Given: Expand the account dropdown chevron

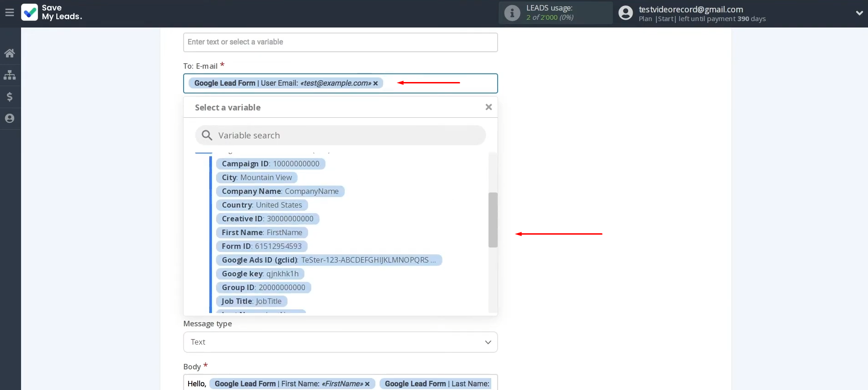Looking at the screenshot, I should [x=859, y=13].
